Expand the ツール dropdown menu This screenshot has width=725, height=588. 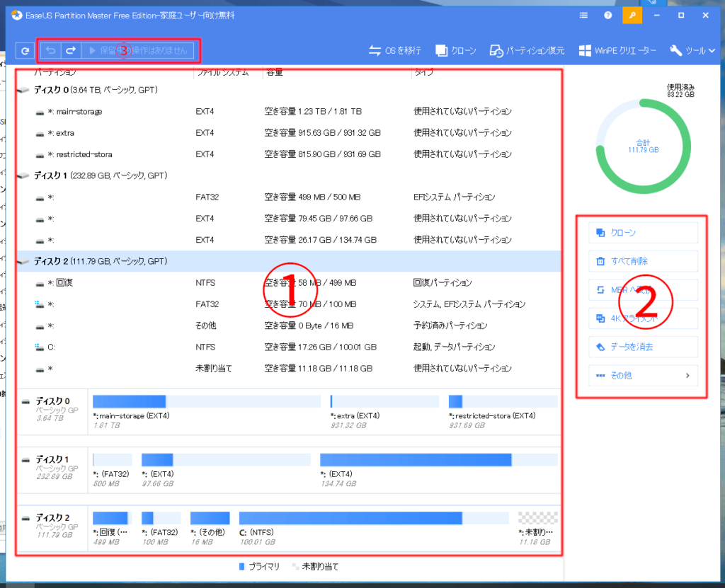click(x=692, y=50)
